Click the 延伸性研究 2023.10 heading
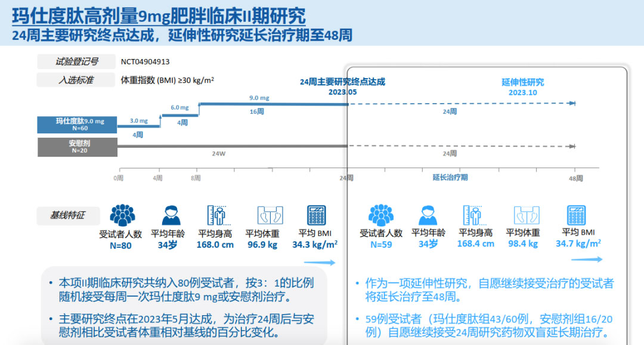The width and height of the screenshot is (644, 345). point(522,87)
